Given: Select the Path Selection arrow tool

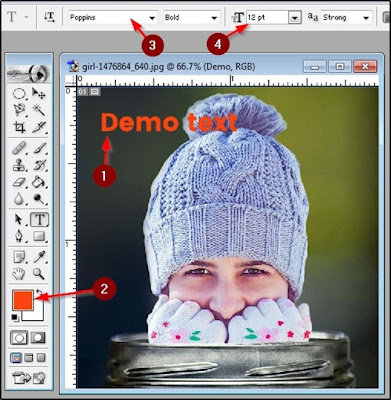Looking at the screenshot, I should (x=19, y=220).
